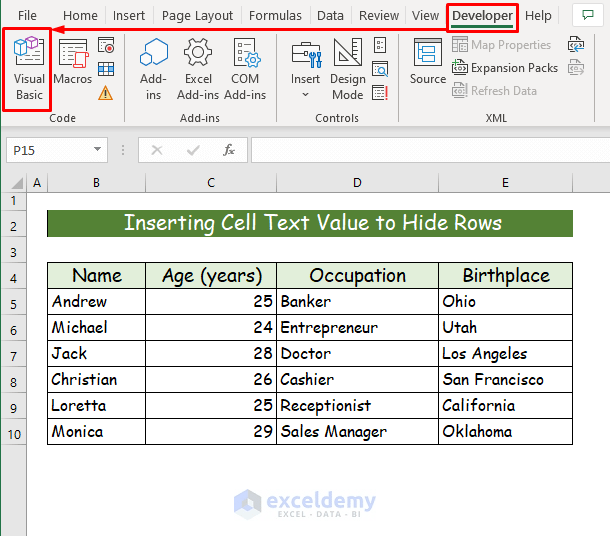This screenshot has height=536, width=610.
Task: Toggle Use Relative References icon
Action: 106,69
